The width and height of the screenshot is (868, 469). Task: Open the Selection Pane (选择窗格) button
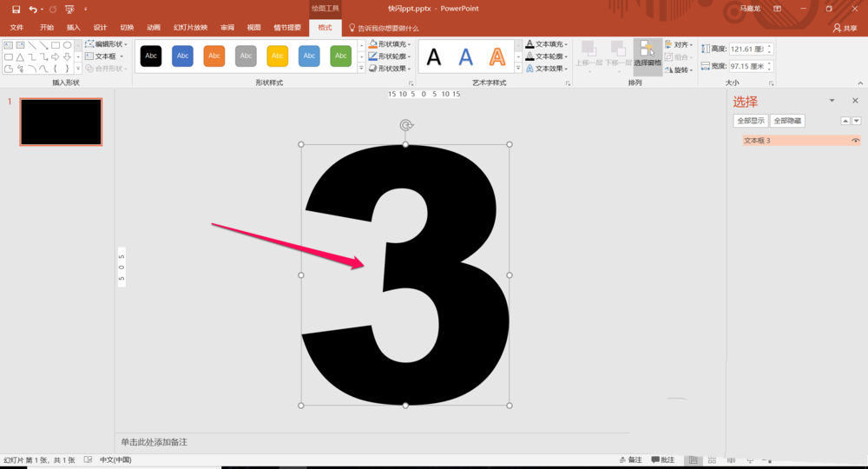point(648,54)
